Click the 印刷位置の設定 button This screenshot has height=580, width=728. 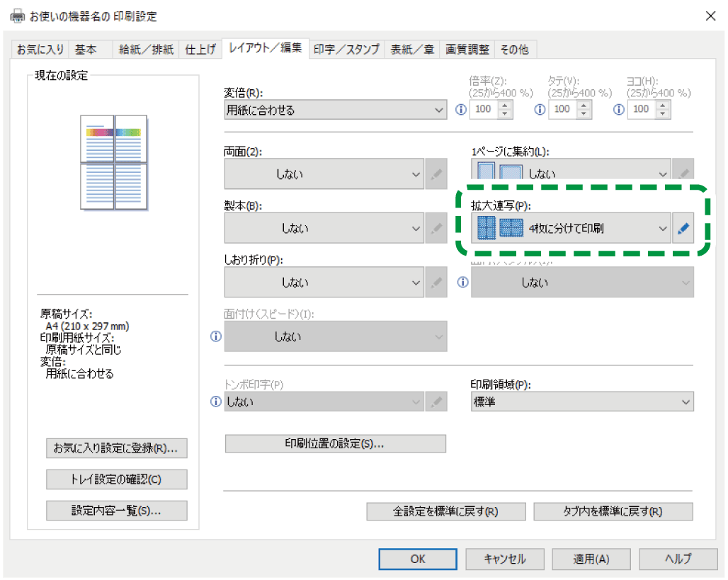click(x=336, y=444)
